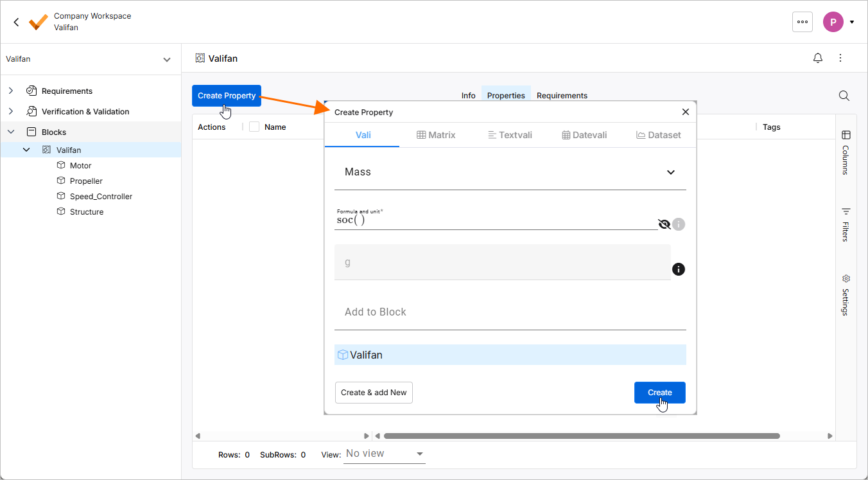Click the black info icon beside unit field
This screenshot has height=480, width=868.
coord(678,269)
